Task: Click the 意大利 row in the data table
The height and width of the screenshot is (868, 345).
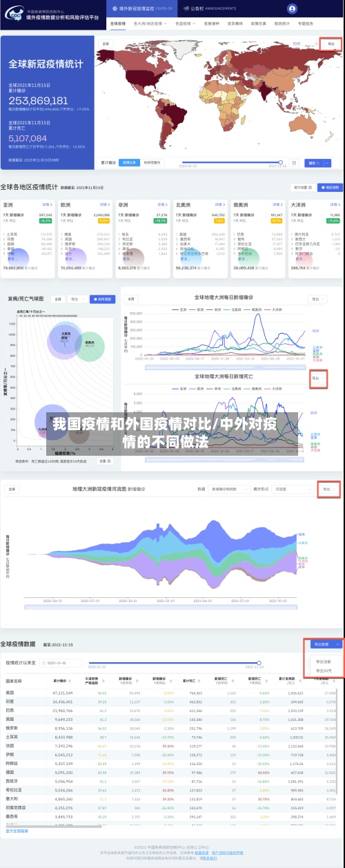Action: click(172, 800)
